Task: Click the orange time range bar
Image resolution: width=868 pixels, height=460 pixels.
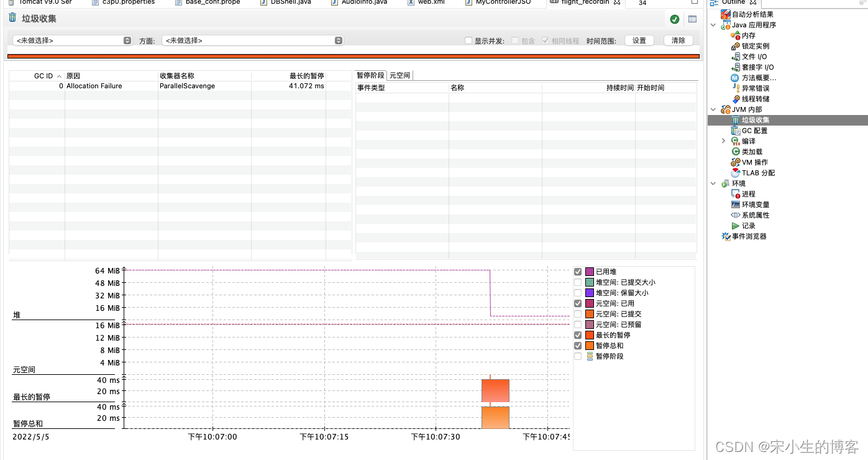Action: 353,56
